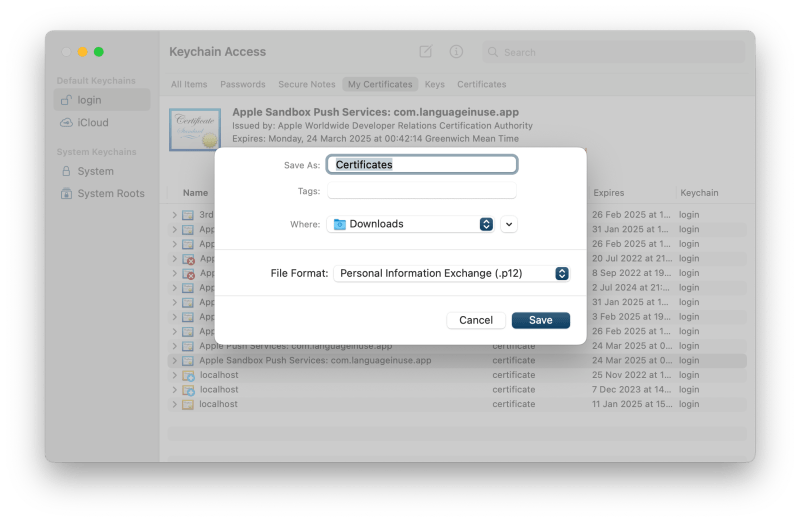Cancel the export dialog
800x522 pixels.
pyautogui.click(x=476, y=320)
